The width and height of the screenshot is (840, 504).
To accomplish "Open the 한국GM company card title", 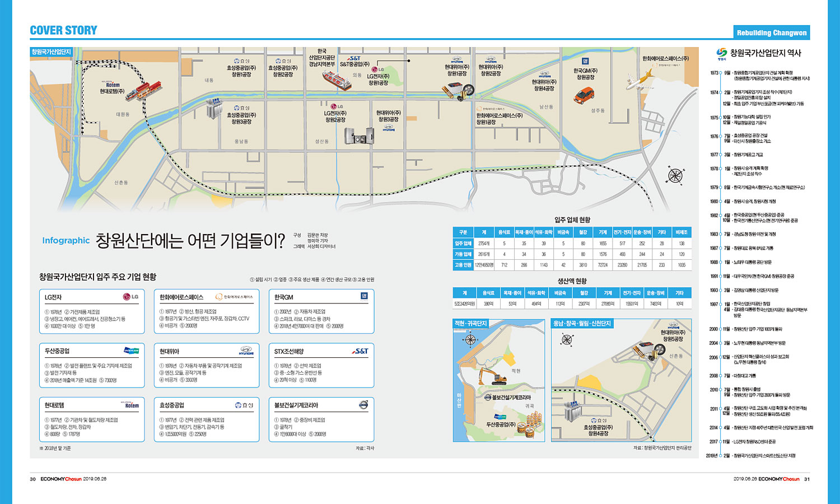I will pos(284,297).
